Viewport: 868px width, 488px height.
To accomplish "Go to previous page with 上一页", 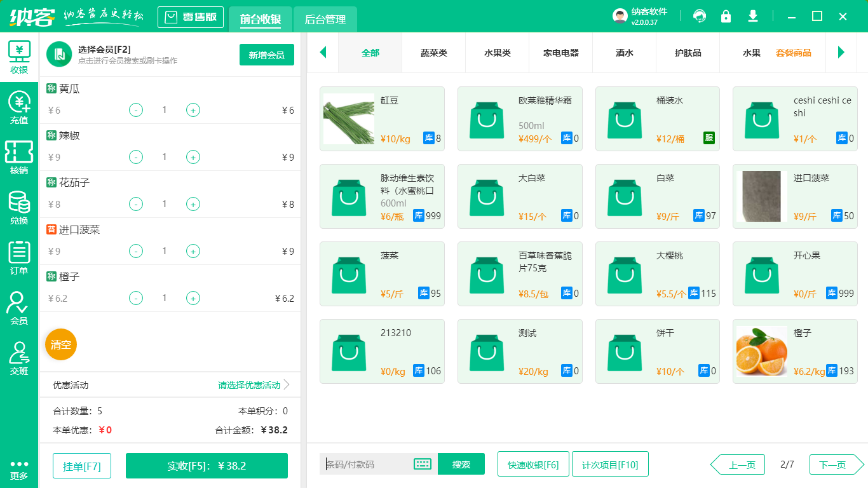I will click(738, 464).
